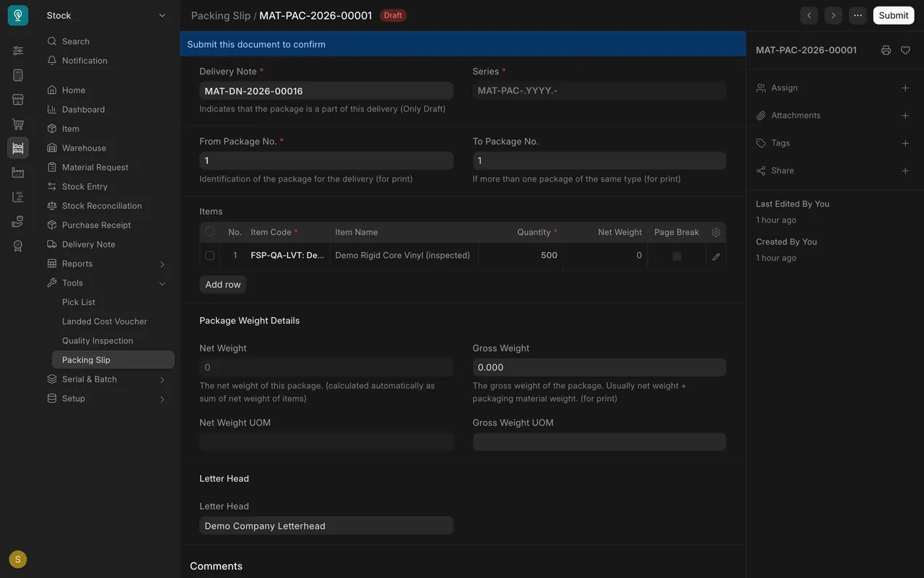Click the Delivery Note input field
This screenshot has width=924, height=578.
click(326, 91)
